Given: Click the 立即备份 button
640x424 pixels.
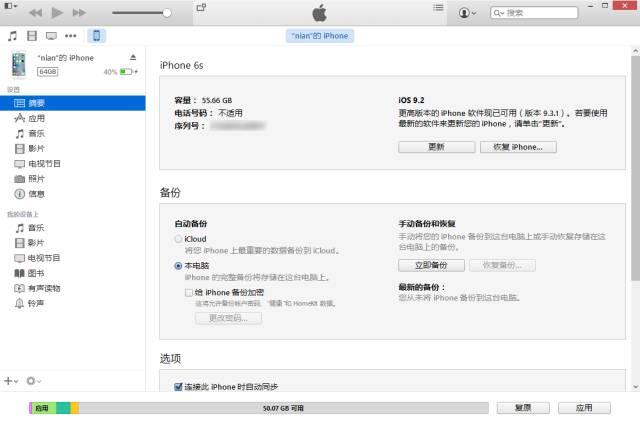Looking at the screenshot, I should (431, 265).
